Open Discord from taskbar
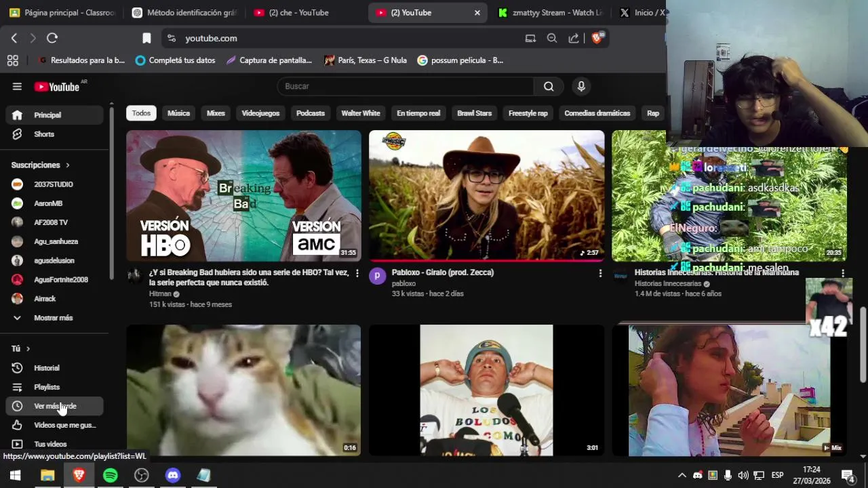 click(173, 475)
